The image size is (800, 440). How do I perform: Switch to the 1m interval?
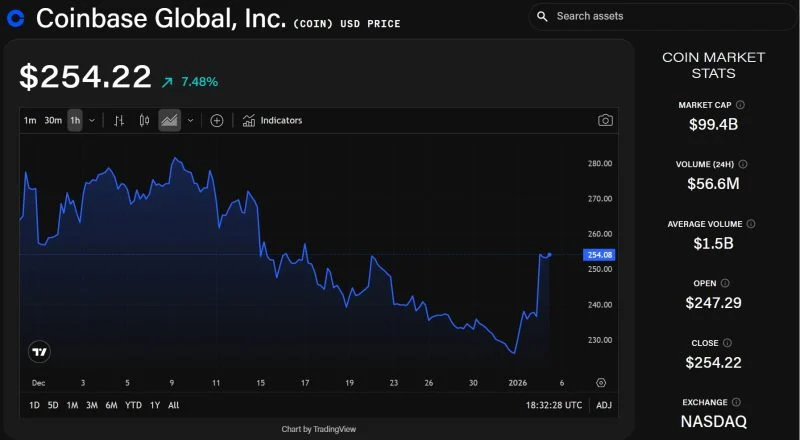(x=30, y=121)
